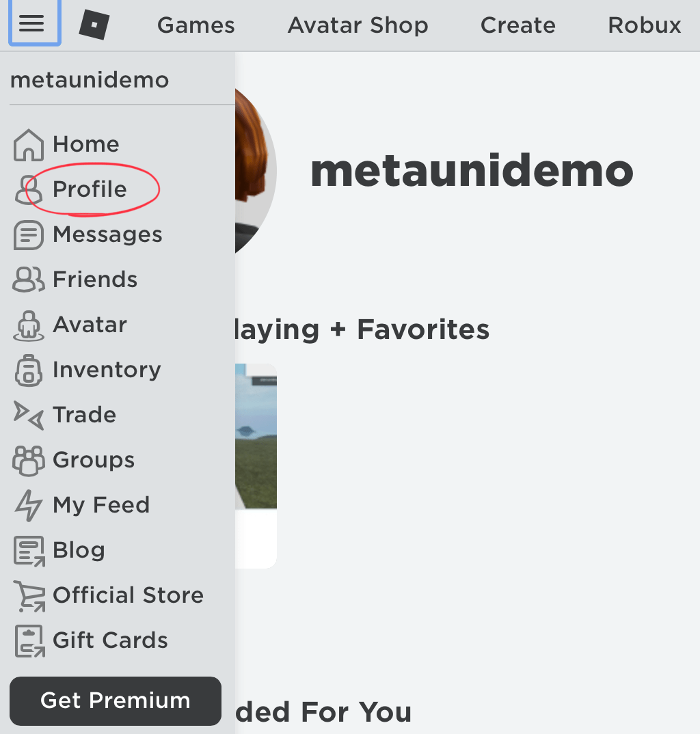700x734 pixels.
Task: Select the Home icon in sidebar
Action: tap(28, 144)
